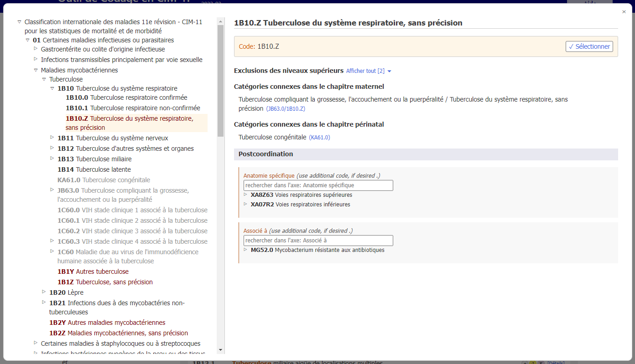The image size is (635, 364).
Task: Select KA61.0 Tuberculose congénitale in tree
Action: coord(104,180)
